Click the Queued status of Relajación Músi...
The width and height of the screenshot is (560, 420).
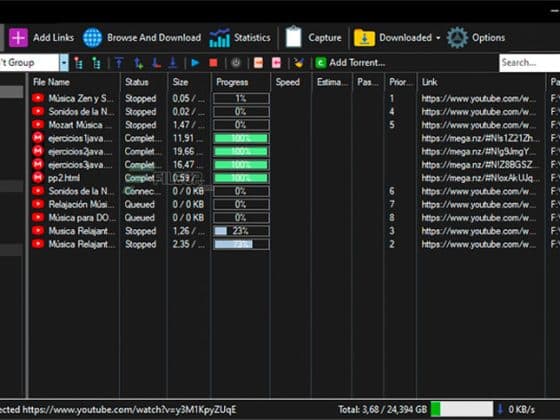click(x=140, y=204)
